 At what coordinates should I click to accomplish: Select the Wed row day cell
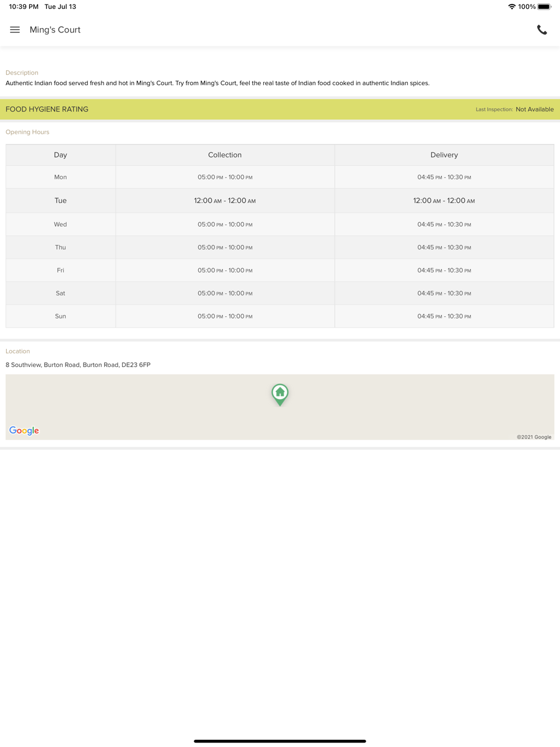pos(60,225)
